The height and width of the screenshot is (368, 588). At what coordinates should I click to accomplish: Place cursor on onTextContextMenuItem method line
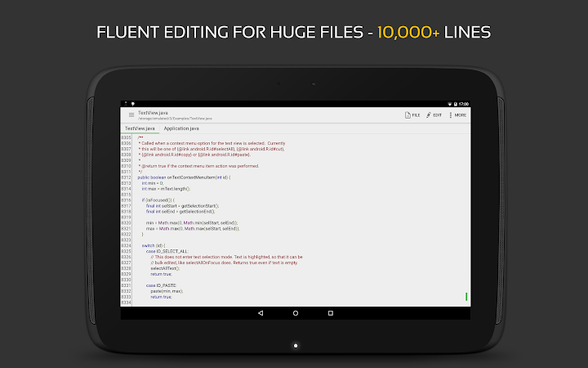184,177
